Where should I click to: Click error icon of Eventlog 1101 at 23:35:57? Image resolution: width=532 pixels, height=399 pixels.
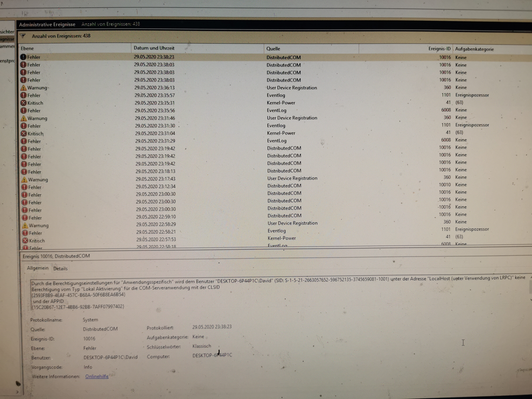point(23,95)
